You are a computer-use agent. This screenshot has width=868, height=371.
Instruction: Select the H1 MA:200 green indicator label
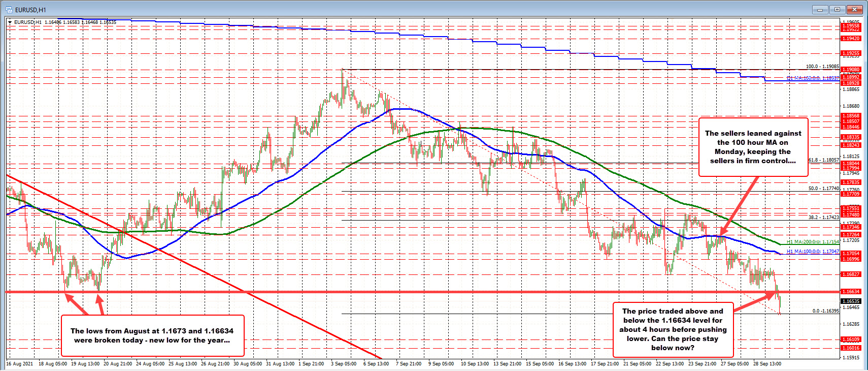(812, 242)
